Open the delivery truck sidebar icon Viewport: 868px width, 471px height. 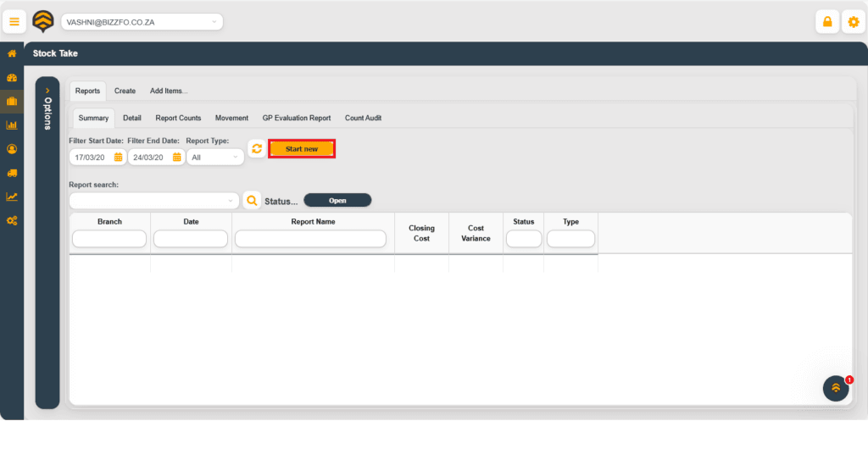click(x=12, y=173)
